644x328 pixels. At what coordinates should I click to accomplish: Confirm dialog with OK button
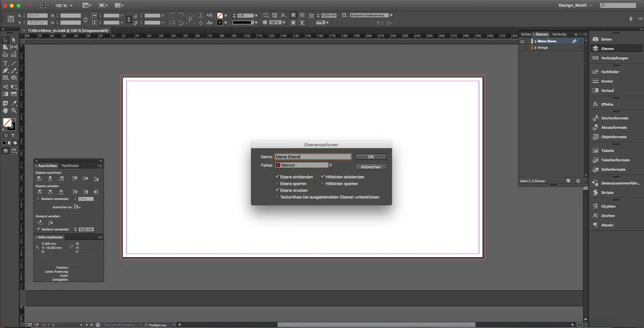tap(370, 157)
